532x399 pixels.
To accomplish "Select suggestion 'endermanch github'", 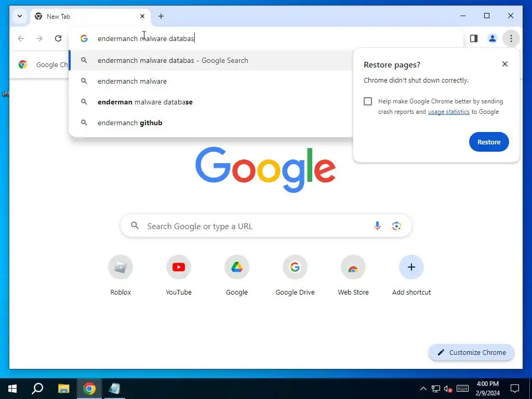I will coord(210,123).
